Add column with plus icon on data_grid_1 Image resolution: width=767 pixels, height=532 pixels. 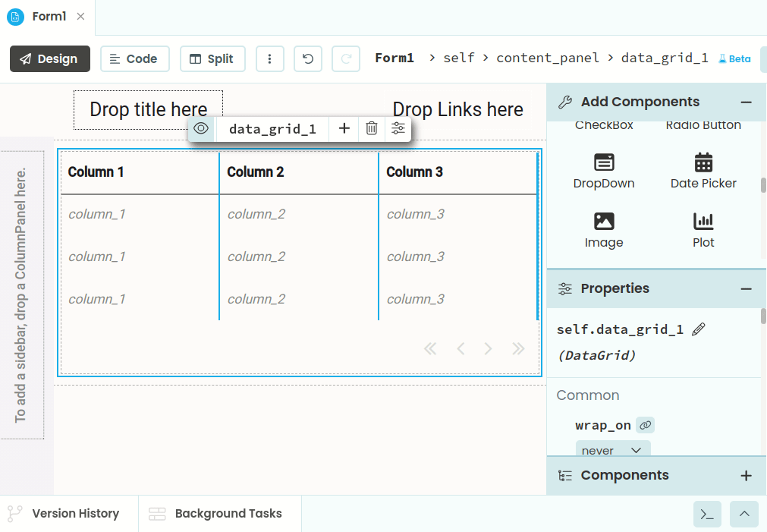point(344,128)
